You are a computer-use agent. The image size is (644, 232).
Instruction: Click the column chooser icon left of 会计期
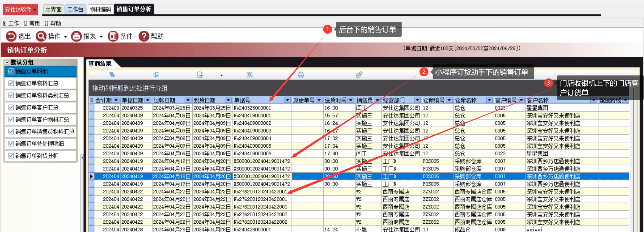click(92, 100)
